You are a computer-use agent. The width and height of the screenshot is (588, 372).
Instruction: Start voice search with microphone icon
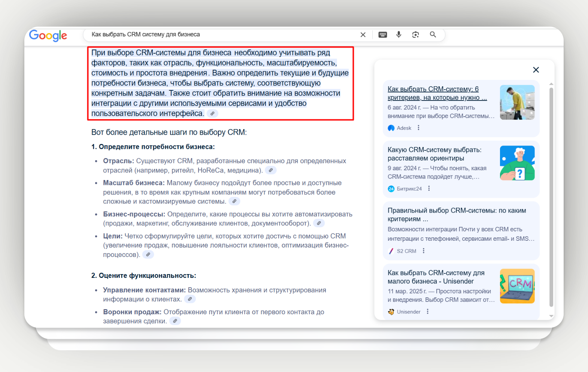point(399,34)
